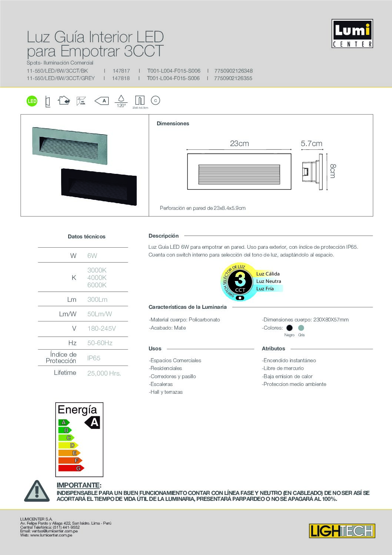
Task: Click the warning triangle icon
Action: click(x=37, y=491)
